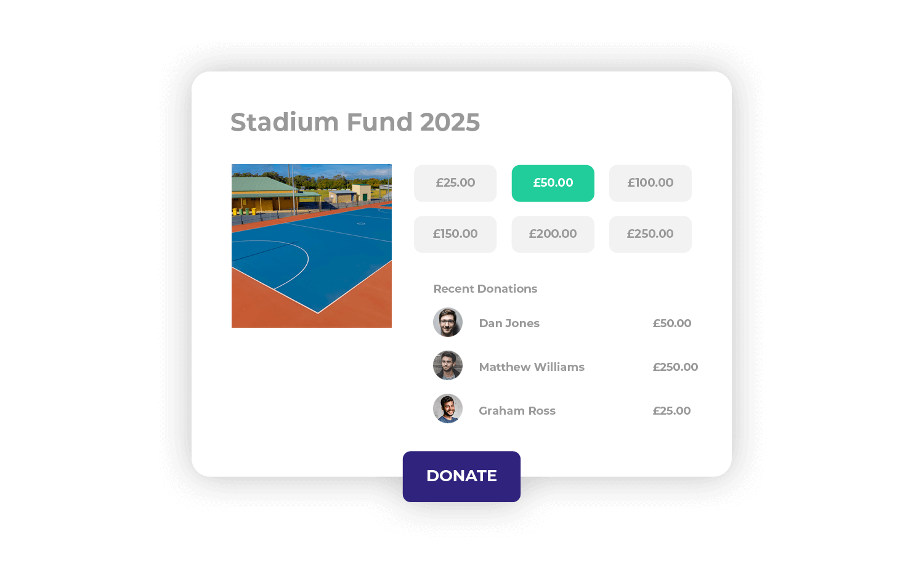
Task: Click the DONATE button
Action: point(461,476)
